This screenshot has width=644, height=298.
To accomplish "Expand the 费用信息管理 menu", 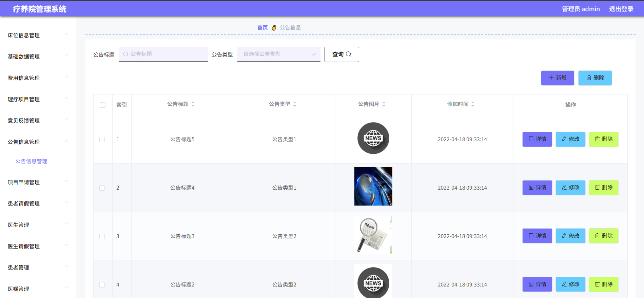I will (38, 78).
